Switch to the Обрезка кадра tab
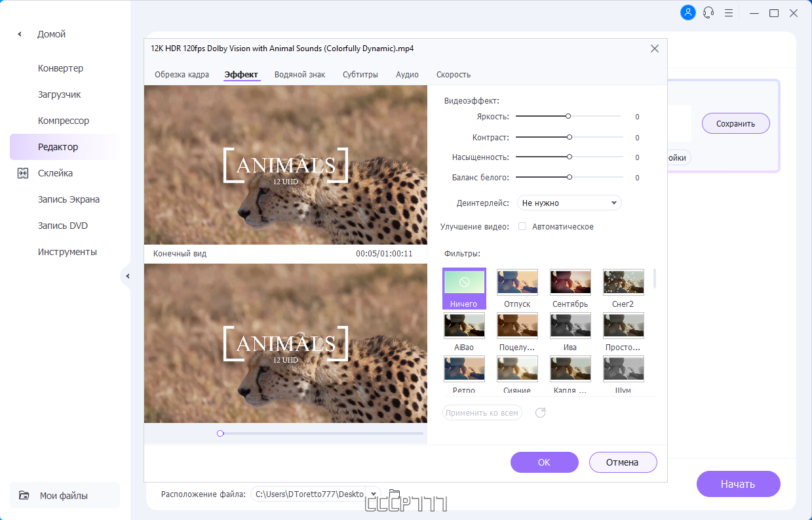Viewport: 812px width, 520px height. click(182, 75)
